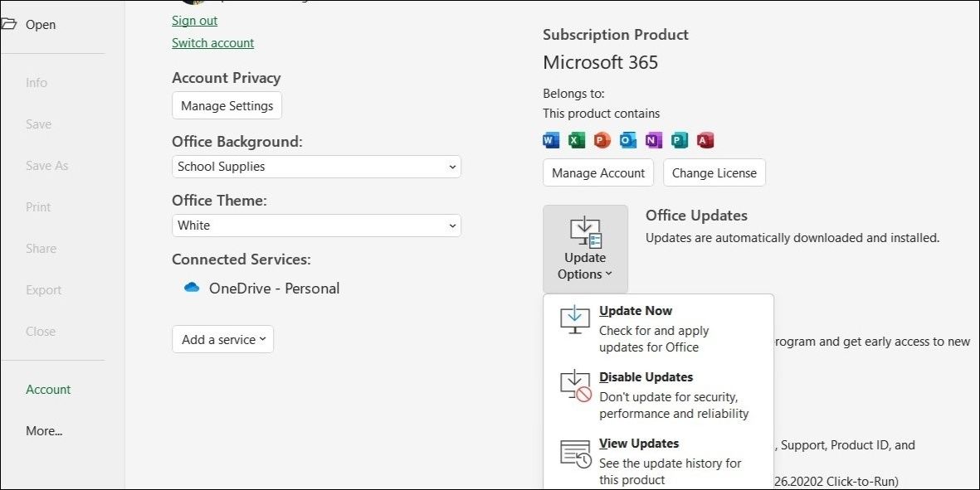Click the Disable Updates icon

click(x=576, y=386)
